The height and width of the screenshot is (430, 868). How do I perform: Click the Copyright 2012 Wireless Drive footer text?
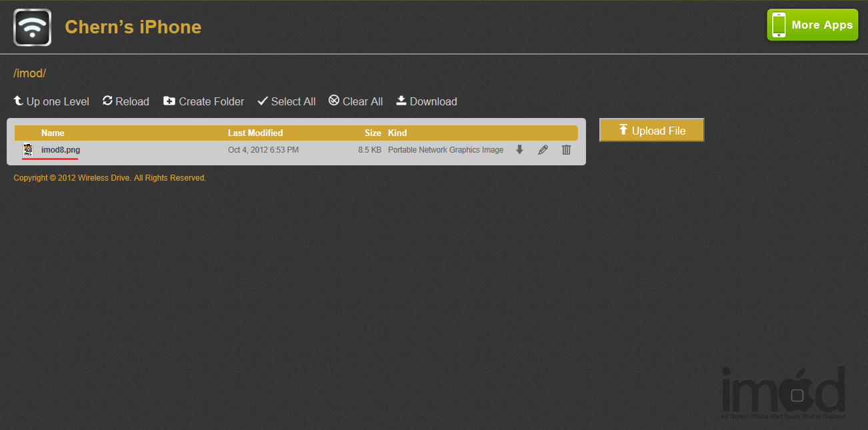click(x=110, y=178)
